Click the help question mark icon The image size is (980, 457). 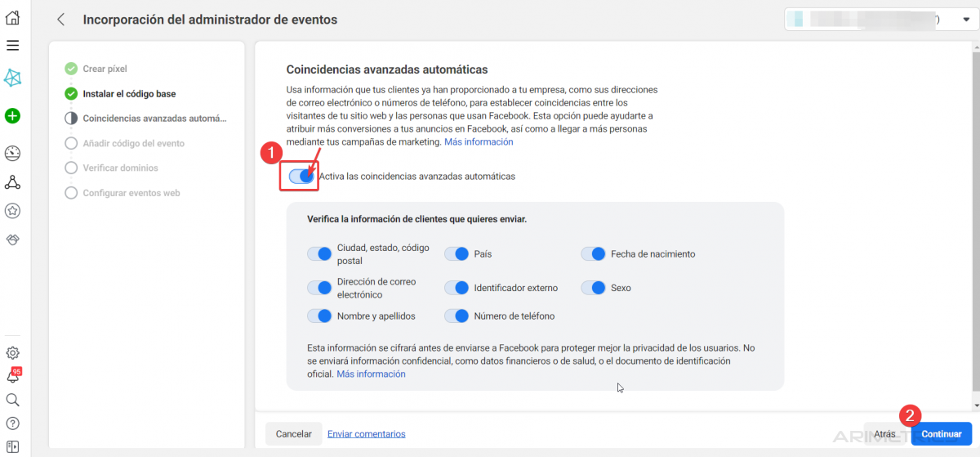[12, 423]
